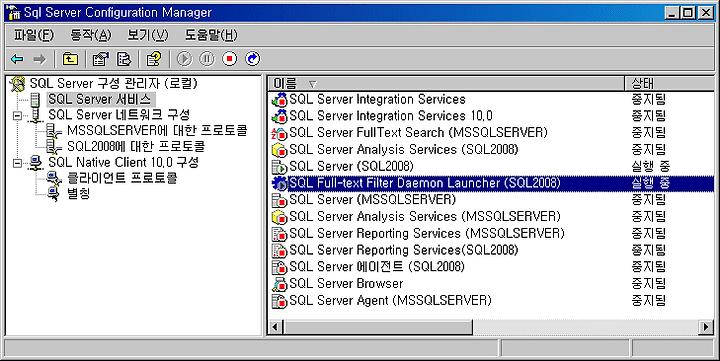Click the running SQL Server (SQL2008) icon
Screen dimensions: 720x361
[x=279, y=167]
